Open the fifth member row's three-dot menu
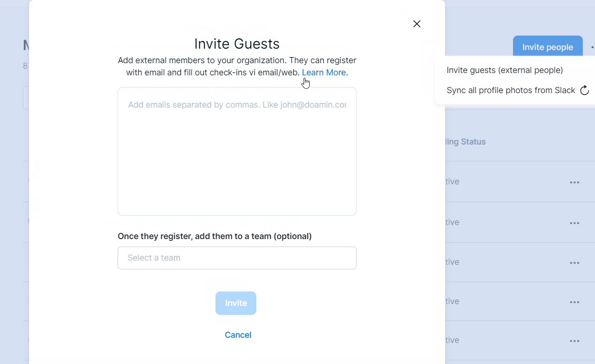 pyautogui.click(x=574, y=341)
